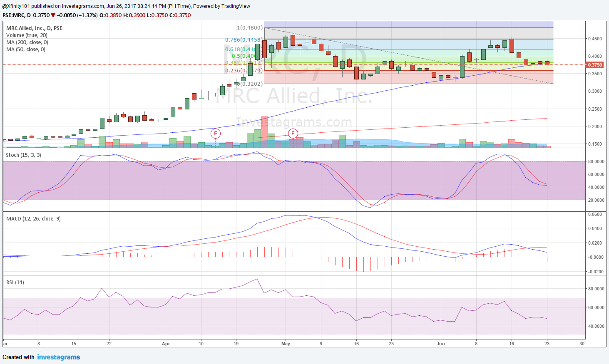The height and width of the screenshot is (364, 609).
Task: Click the red 0.3750 price tag
Action: 594,64
